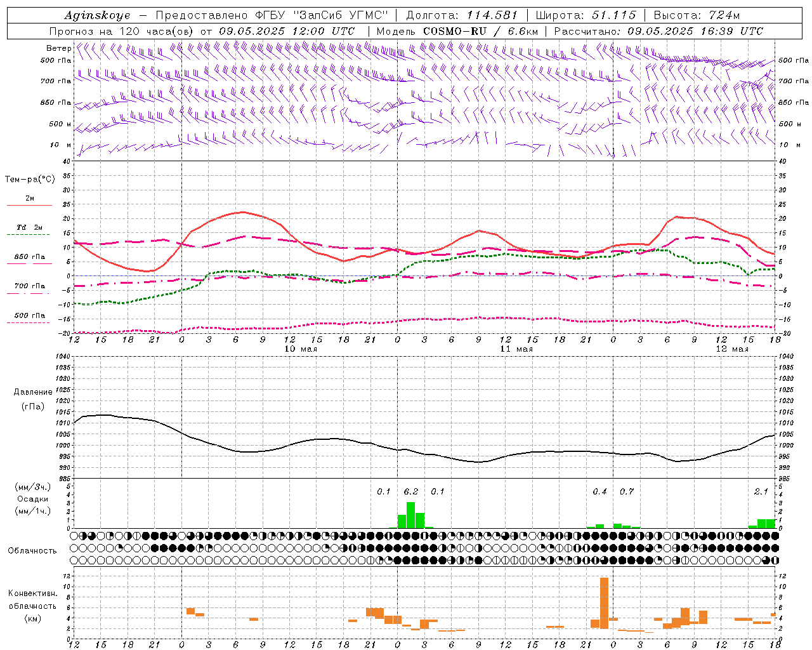Click the '(км)' kilometres unit label
The width and height of the screenshot is (812, 650).
(33, 618)
